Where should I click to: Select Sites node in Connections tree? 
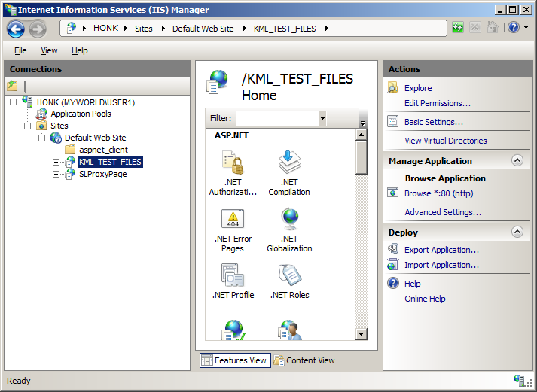59,126
